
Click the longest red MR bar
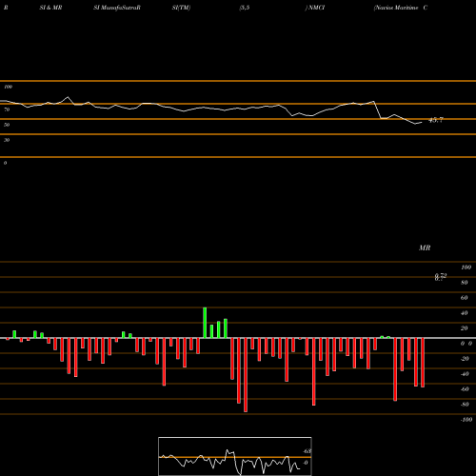click(x=246, y=375)
